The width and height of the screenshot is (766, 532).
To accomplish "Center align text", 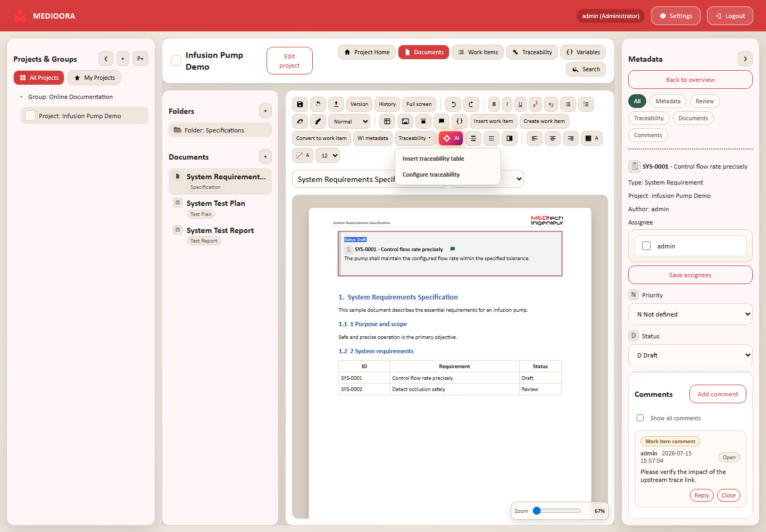I will 553,138.
